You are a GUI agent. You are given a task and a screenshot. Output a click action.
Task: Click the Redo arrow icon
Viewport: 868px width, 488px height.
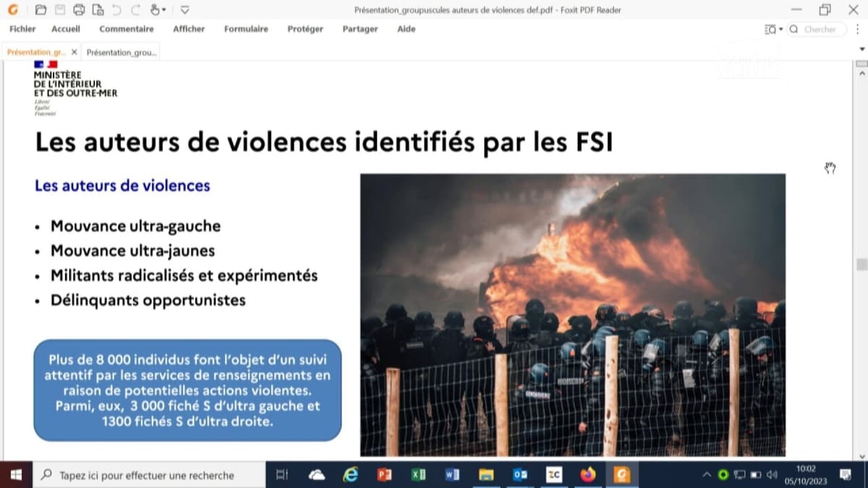coord(135,9)
